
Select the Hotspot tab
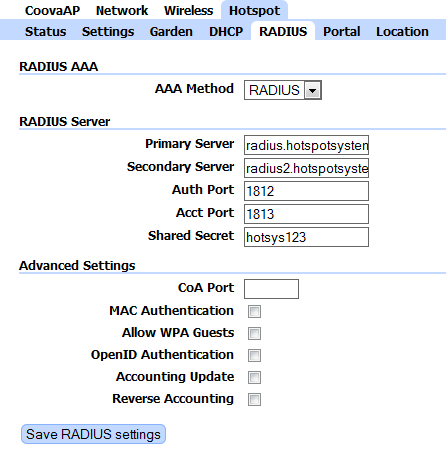[254, 11]
